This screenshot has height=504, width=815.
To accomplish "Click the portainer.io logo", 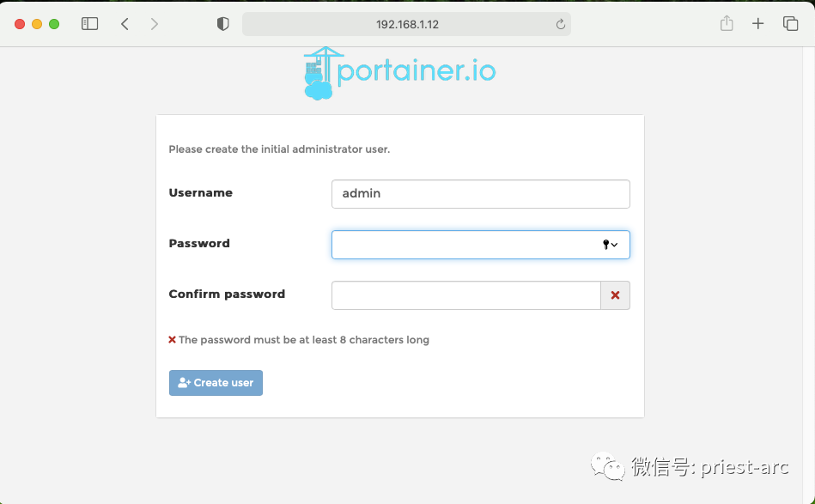I will 399,73.
